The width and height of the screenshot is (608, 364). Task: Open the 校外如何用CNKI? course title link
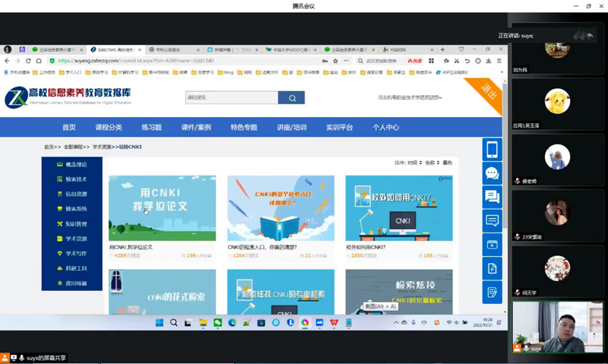(366, 247)
